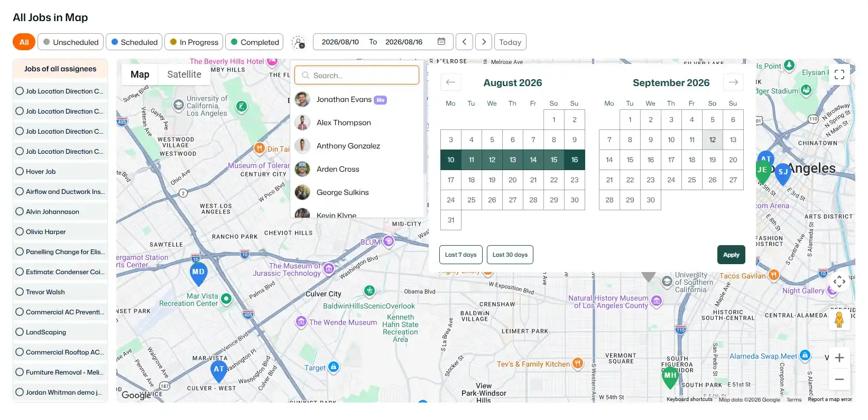Filter by Completed jobs

[254, 42]
